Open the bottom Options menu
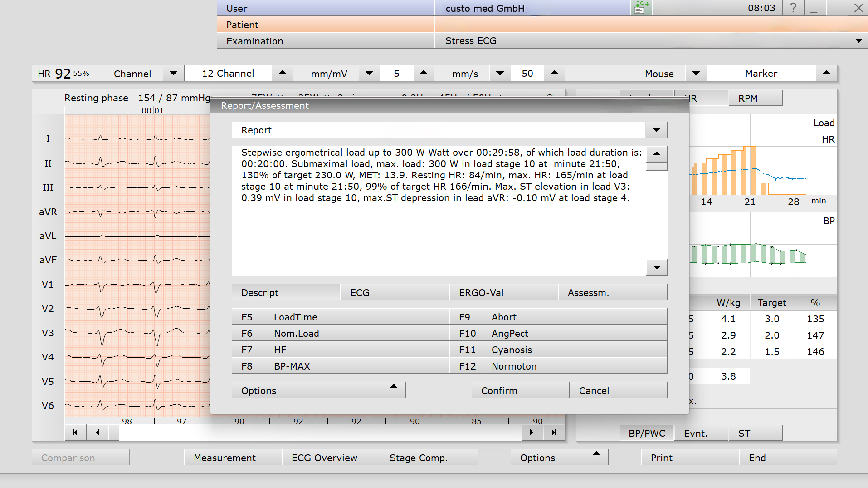The height and width of the screenshot is (488, 868). pos(559,457)
